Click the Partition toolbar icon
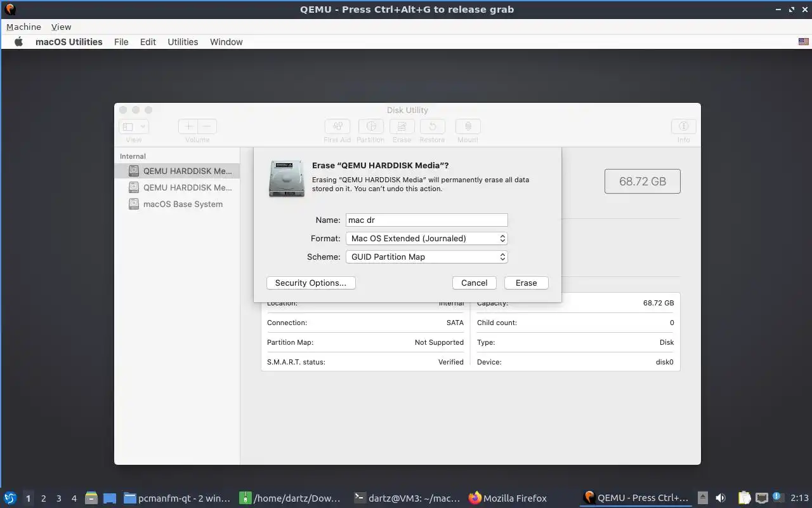Screen dimensions: 812x508 [371, 126]
